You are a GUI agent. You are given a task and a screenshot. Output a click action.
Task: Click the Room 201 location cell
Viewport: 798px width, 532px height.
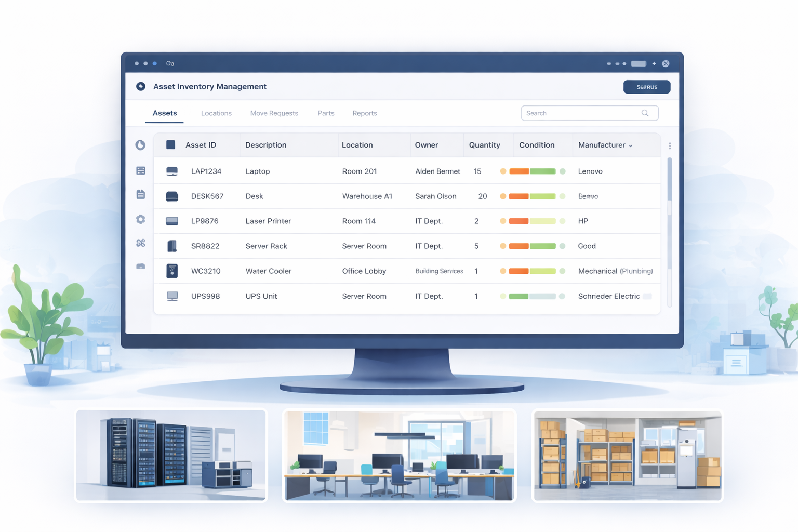360,171
